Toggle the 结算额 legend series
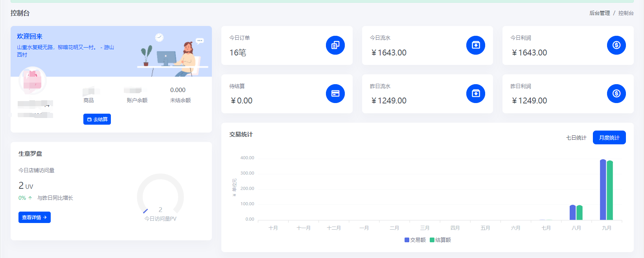Viewport: 644px width, 258px height. pos(440,240)
